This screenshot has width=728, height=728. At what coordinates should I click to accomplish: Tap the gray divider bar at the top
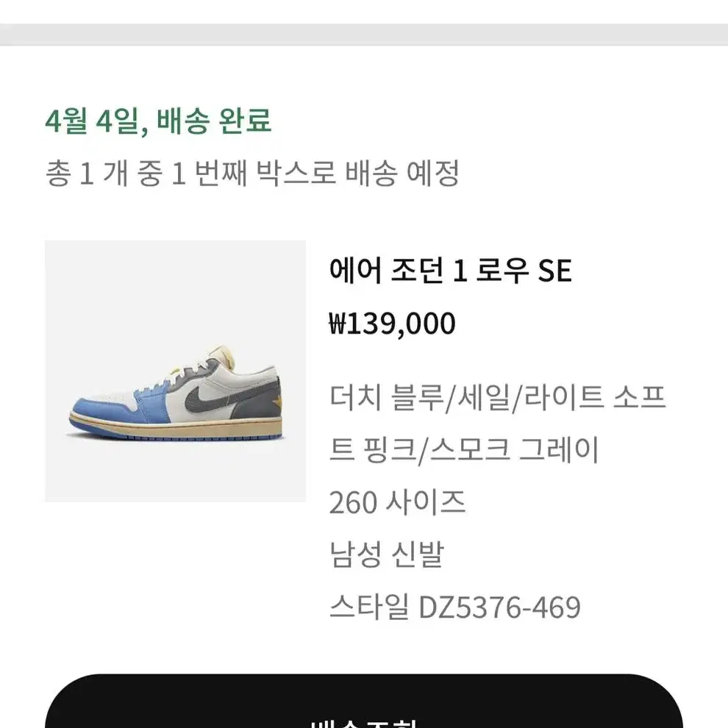tap(364, 35)
